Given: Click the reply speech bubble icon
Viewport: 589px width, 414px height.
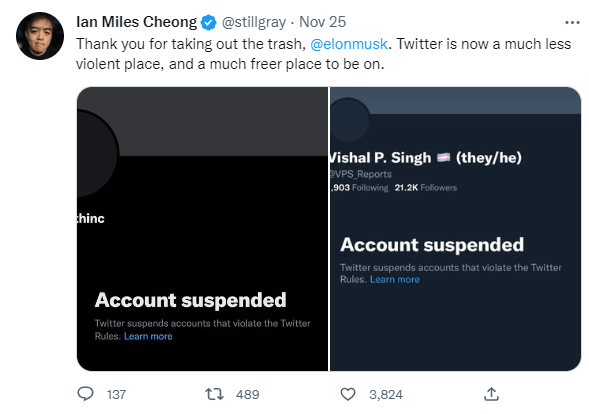Looking at the screenshot, I should click(85, 394).
